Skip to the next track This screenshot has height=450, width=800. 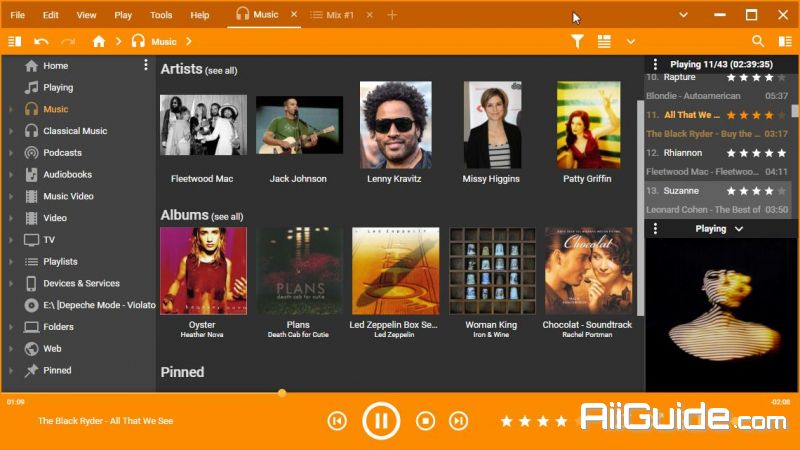tap(458, 421)
